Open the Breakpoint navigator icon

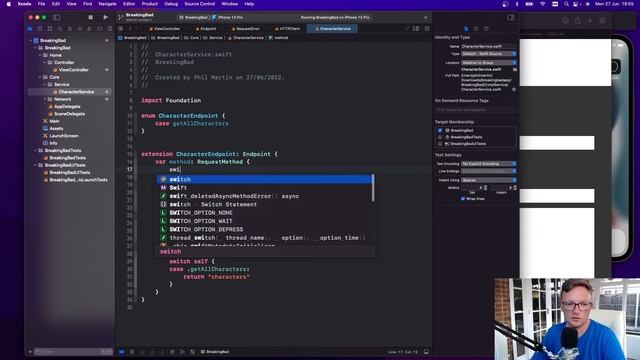100,29
